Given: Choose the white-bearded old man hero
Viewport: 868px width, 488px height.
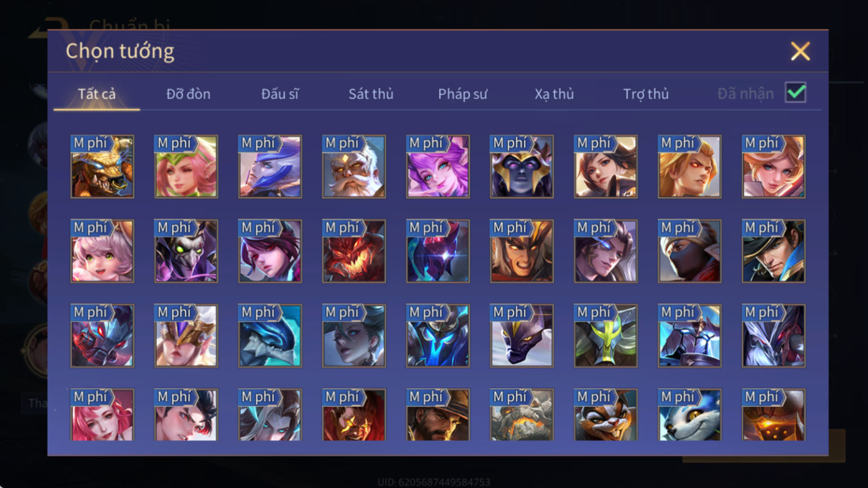Looking at the screenshot, I should pos(354,166).
